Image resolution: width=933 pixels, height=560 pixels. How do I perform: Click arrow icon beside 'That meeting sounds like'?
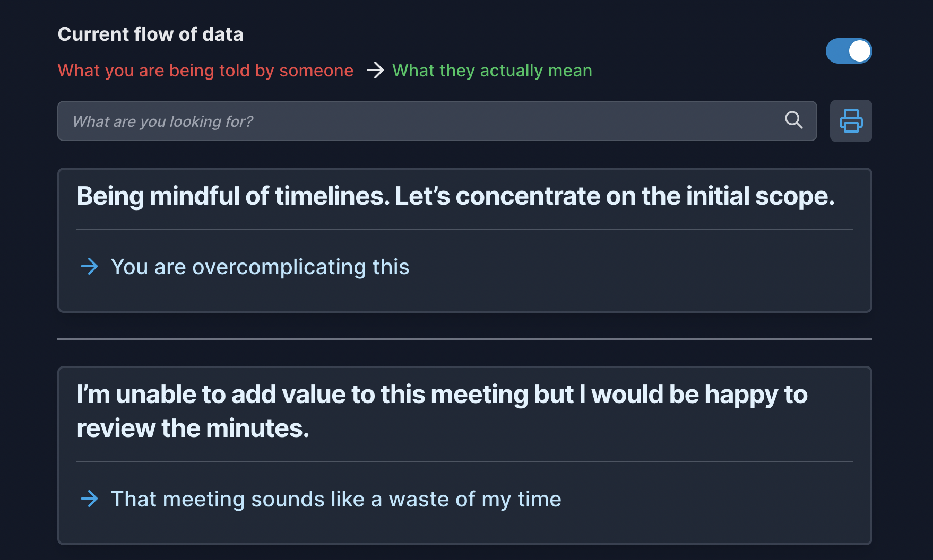(x=89, y=498)
